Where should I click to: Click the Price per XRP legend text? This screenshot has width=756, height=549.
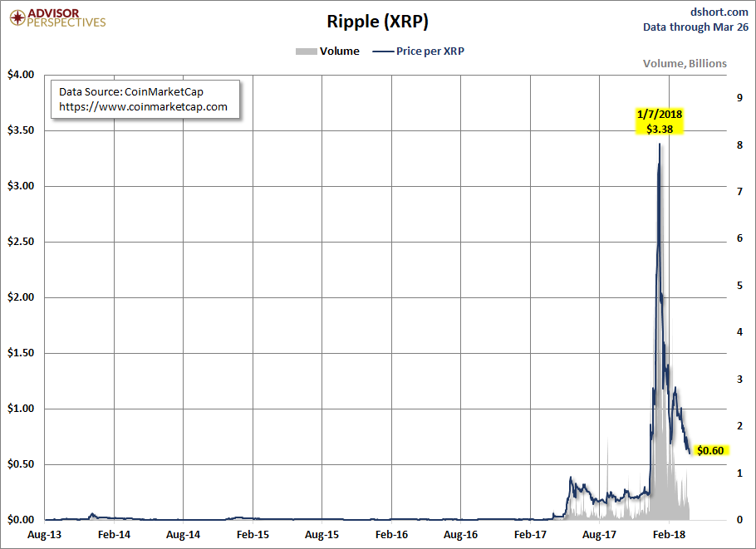tap(430, 51)
